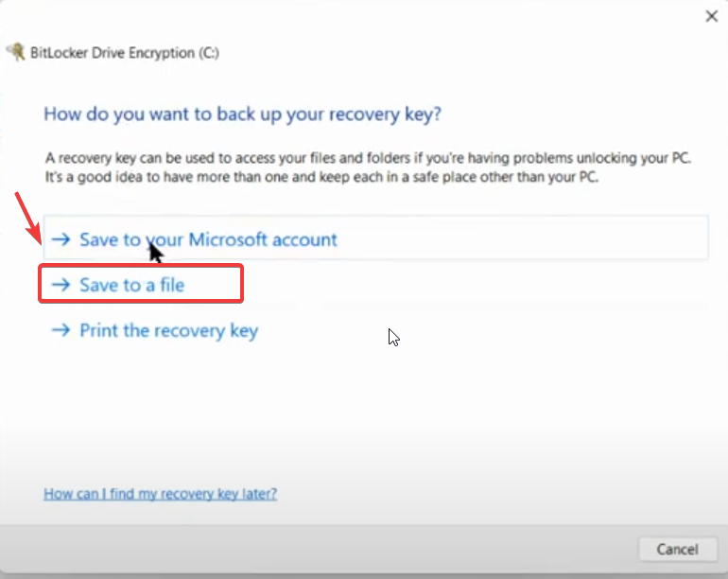
Task: Click the BitLocker keys icon in title bar
Action: (x=14, y=52)
